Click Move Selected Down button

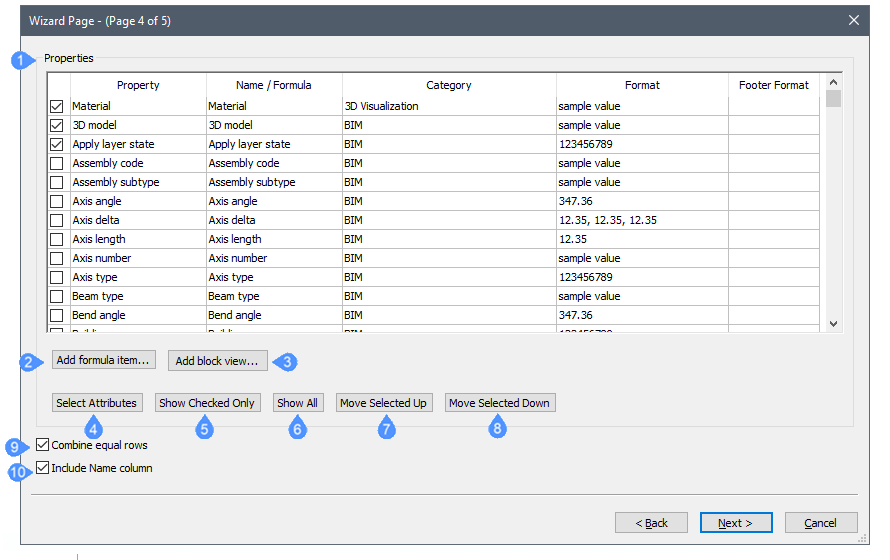coord(500,403)
